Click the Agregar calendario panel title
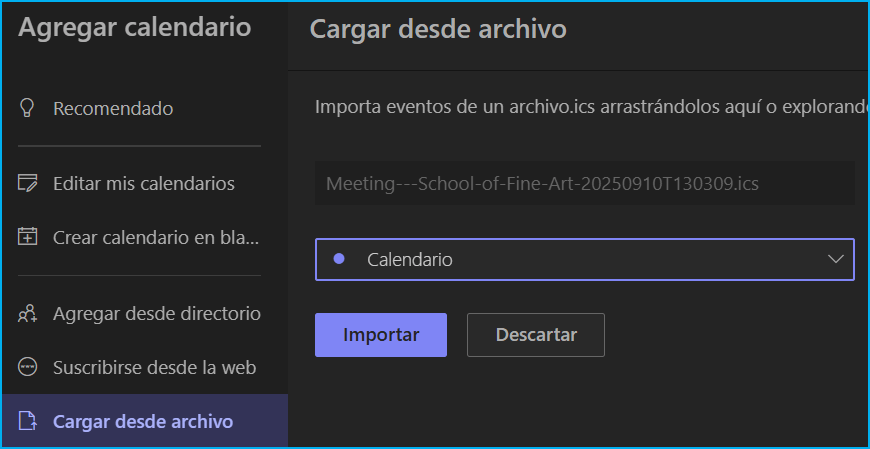Image resolution: width=870 pixels, height=449 pixels. pos(135,28)
